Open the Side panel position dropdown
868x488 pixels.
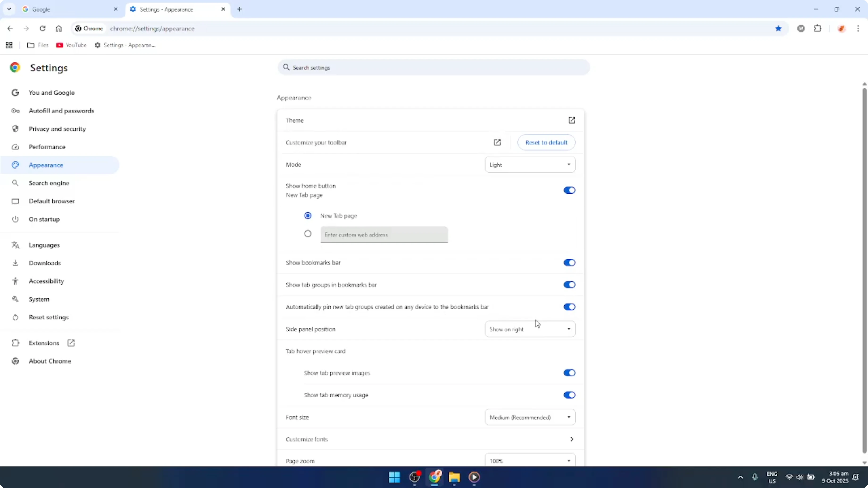[530, 329]
